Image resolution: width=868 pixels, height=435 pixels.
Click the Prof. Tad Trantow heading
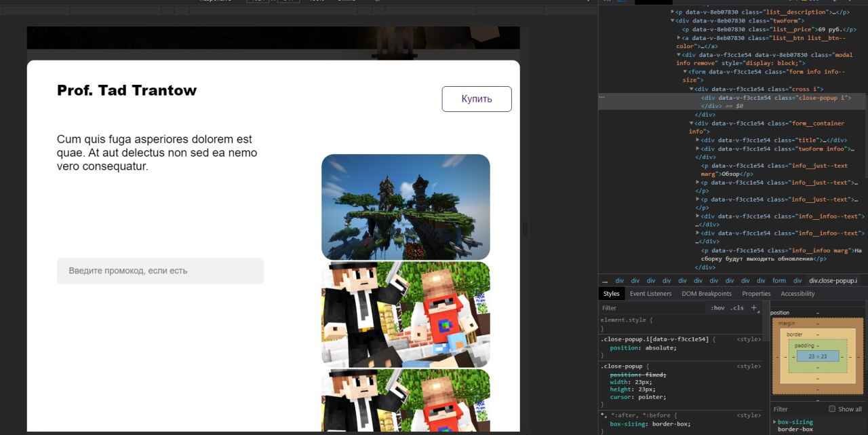click(127, 90)
